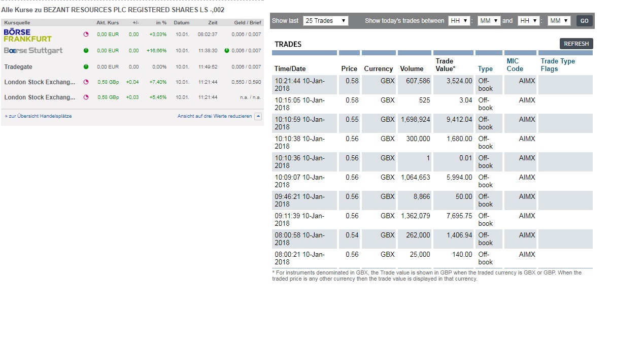644x342 pixels.
Task: Click the Börse Frankfurt logo
Action: tap(27, 35)
